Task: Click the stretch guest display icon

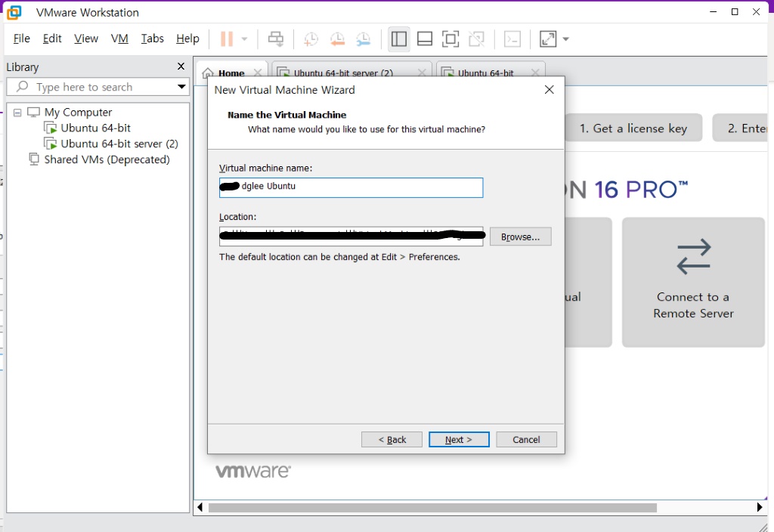Action: tap(548, 39)
